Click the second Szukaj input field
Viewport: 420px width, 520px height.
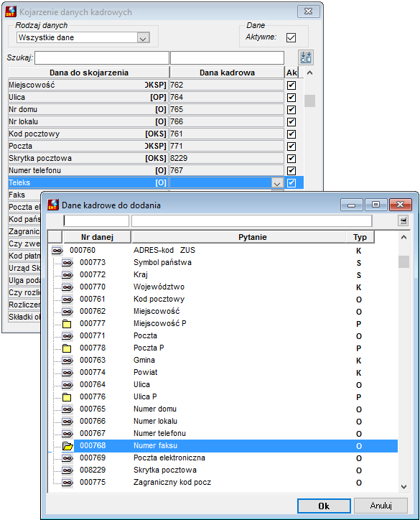point(227,57)
